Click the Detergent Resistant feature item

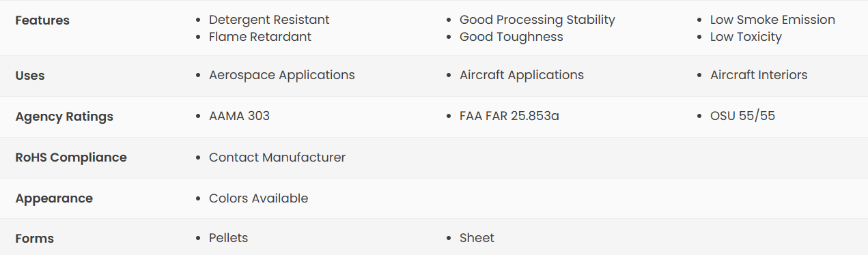click(x=269, y=20)
